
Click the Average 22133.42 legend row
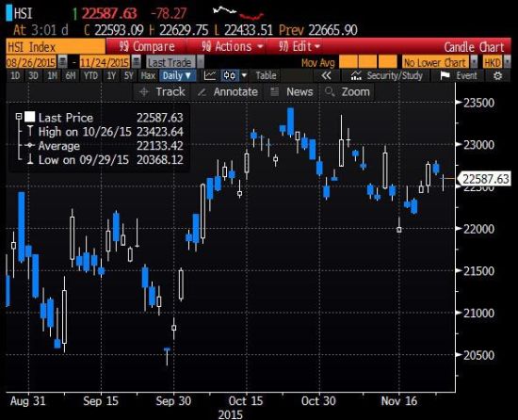[105, 146]
